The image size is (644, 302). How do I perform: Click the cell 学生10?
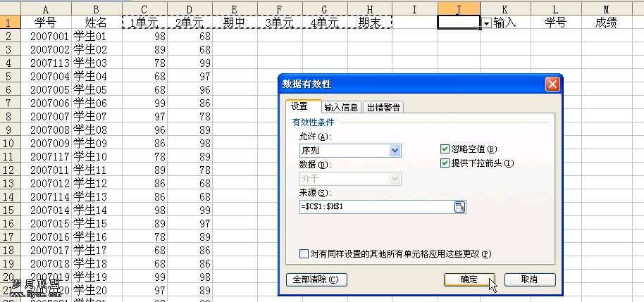(97, 156)
